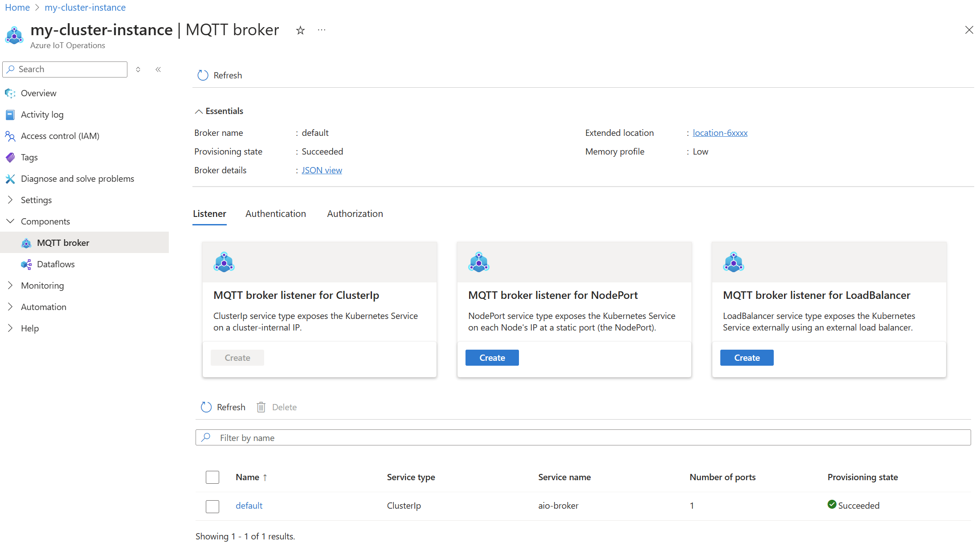The height and width of the screenshot is (551, 980).
Task: Click the Dataflows icon in sidebar
Action: click(27, 264)
